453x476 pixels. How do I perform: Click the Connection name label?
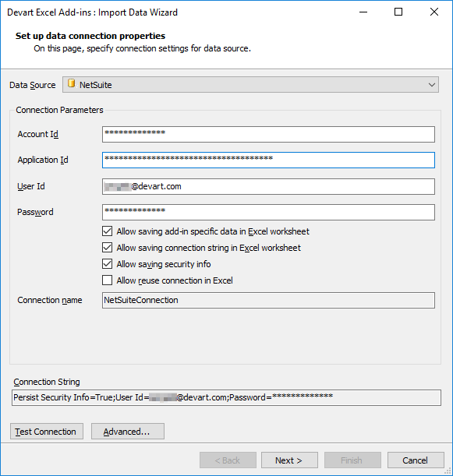pos(50,300)
